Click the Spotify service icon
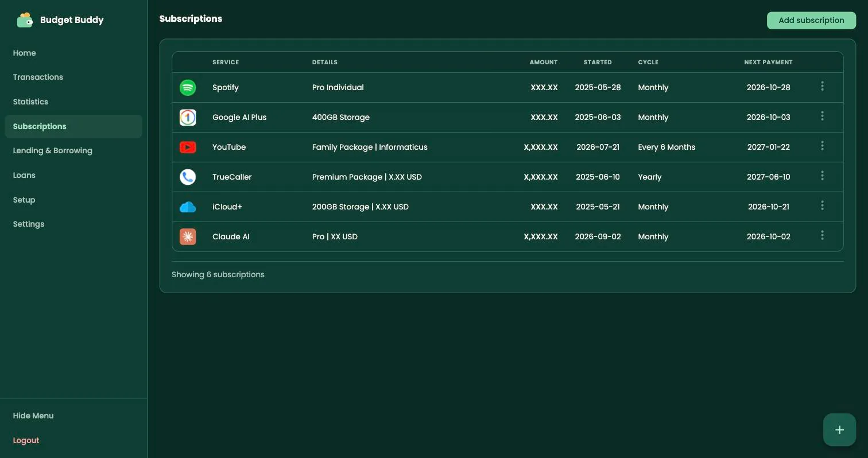The height and width of the screenshot is (458, 868). [188, 87]
